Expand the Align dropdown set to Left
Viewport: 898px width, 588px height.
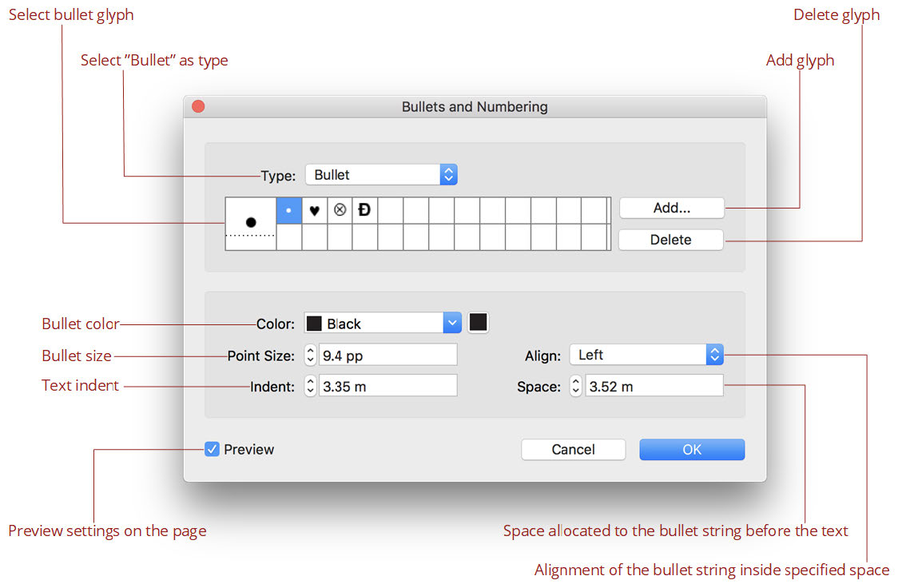point(646,355)
